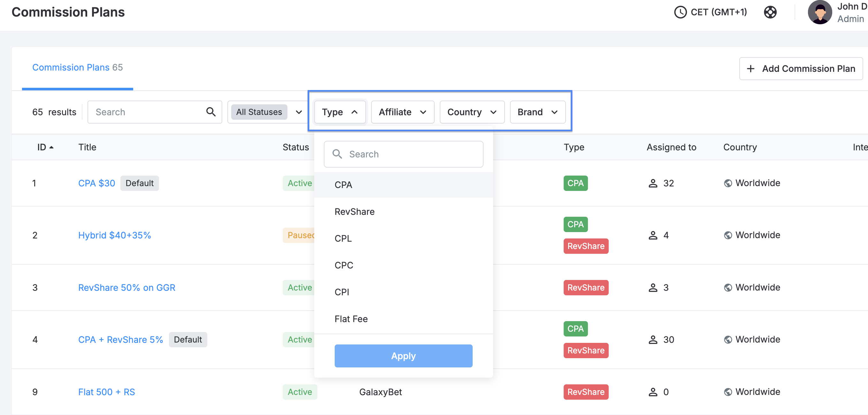Select CPL in the Type list
The image size is (868, 415).
click(x=403, y=238)
